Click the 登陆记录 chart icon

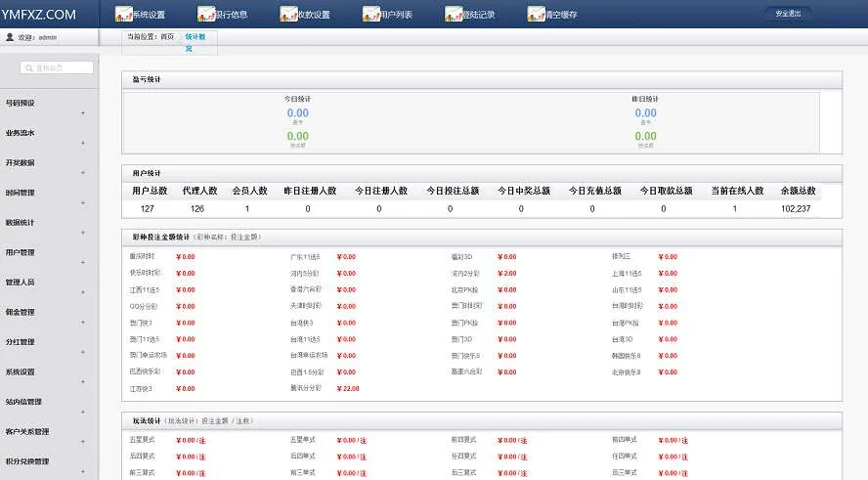click(x=454, y=14)
